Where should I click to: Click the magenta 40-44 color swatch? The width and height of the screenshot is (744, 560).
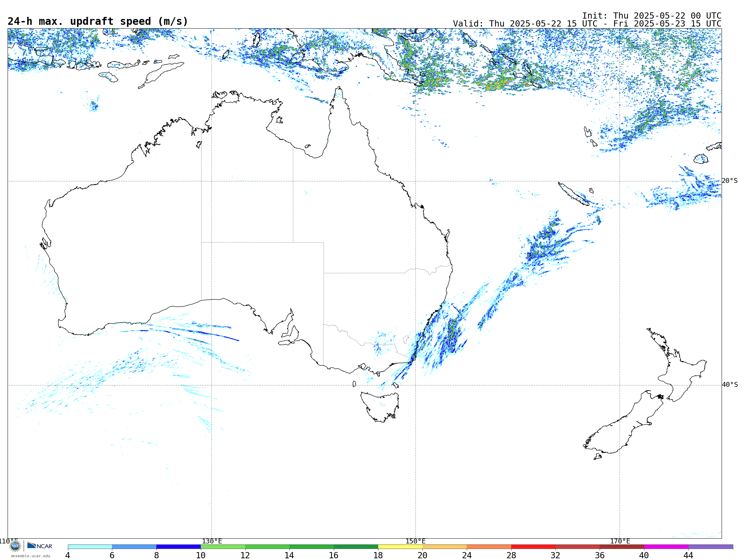(x=666, y=547)
